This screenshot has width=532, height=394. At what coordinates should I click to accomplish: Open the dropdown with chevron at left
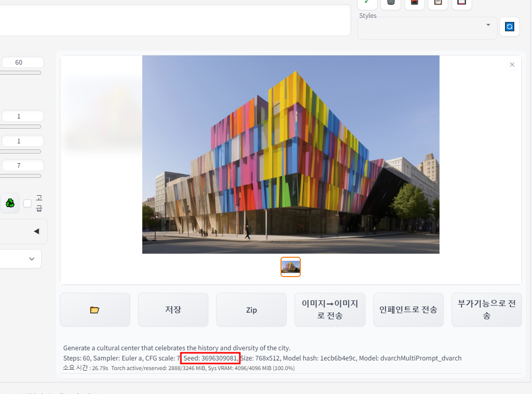[x=32, y=259]
